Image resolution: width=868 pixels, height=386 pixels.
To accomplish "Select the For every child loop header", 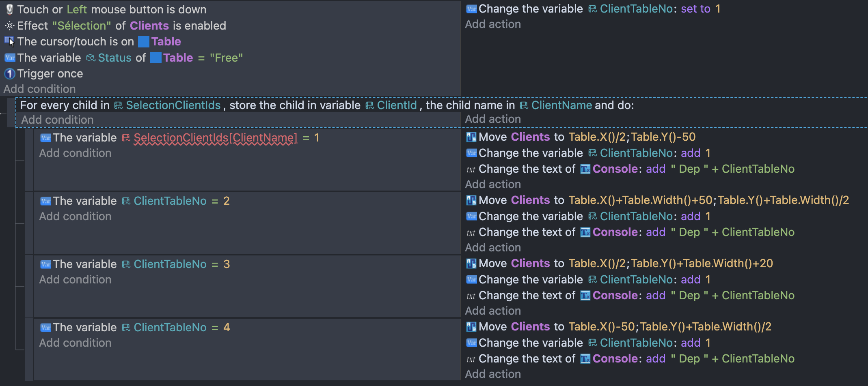I will coord(327,105).
